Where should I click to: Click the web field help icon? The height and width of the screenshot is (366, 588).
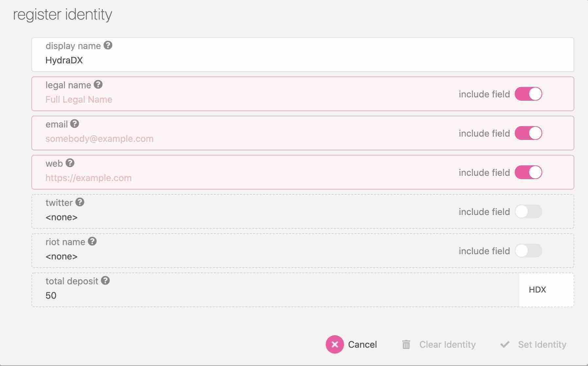point(70,163)
